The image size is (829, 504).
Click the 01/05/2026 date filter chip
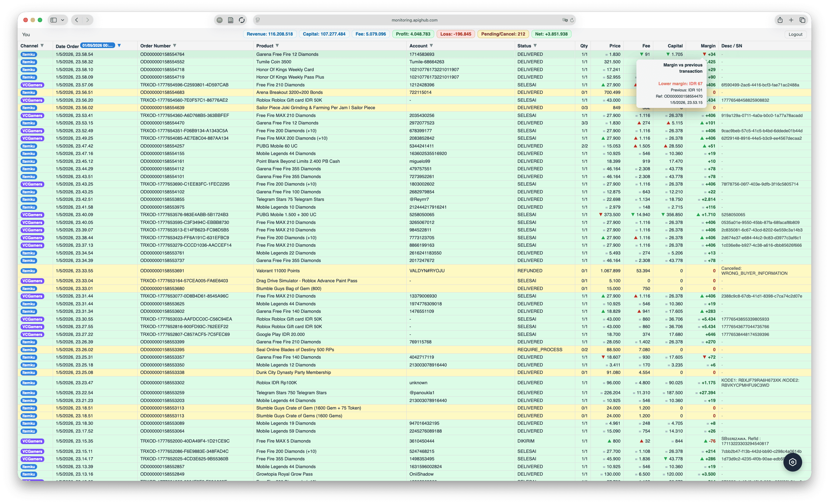click(98, 46)
